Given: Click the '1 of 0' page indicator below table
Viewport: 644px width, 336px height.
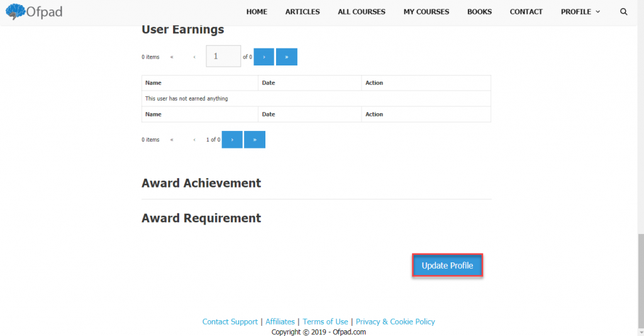Looking at the screenshot, I should [x=213, y=140].
